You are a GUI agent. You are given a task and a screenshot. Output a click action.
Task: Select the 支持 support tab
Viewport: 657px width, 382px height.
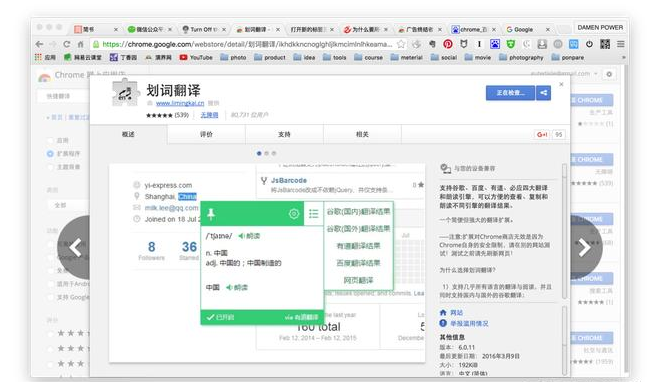pyautogui.click(x=284, y=134)
